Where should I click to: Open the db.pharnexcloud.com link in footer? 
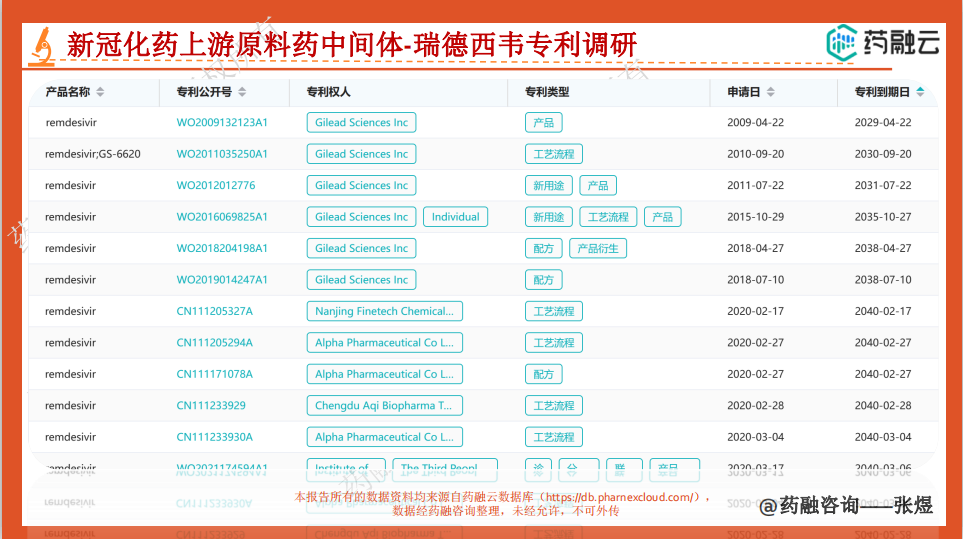[621, 497]
